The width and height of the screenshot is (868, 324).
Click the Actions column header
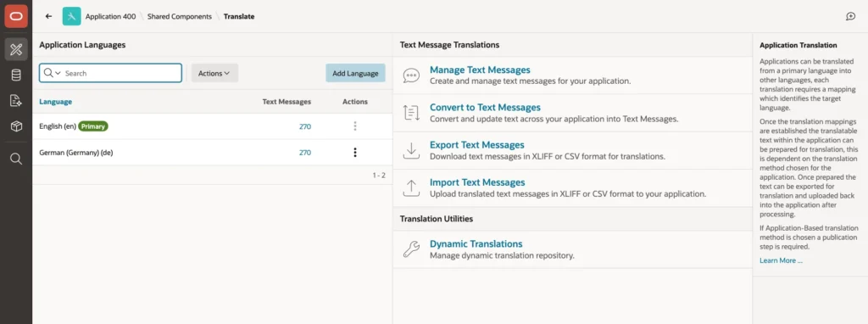pyautogui.click(x=355, y=102)
